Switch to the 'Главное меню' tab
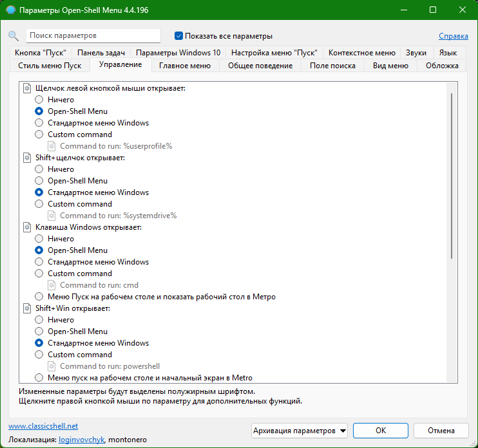 (185, 66)
